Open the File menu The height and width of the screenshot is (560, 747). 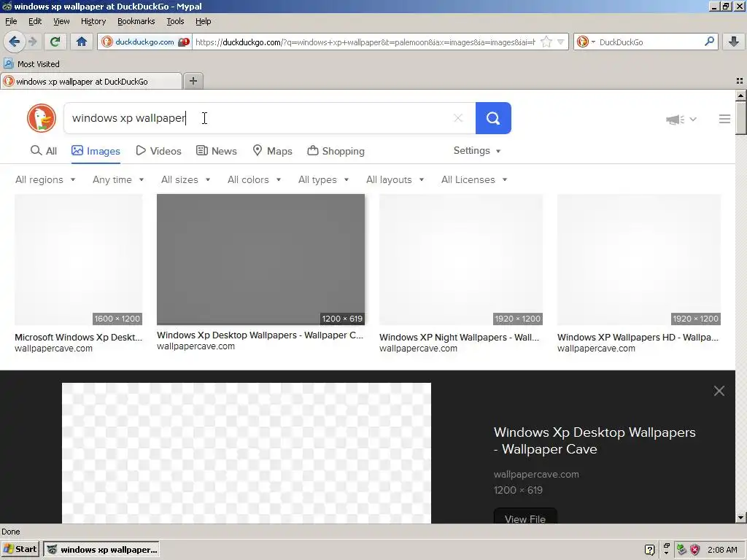coord(11,21)
